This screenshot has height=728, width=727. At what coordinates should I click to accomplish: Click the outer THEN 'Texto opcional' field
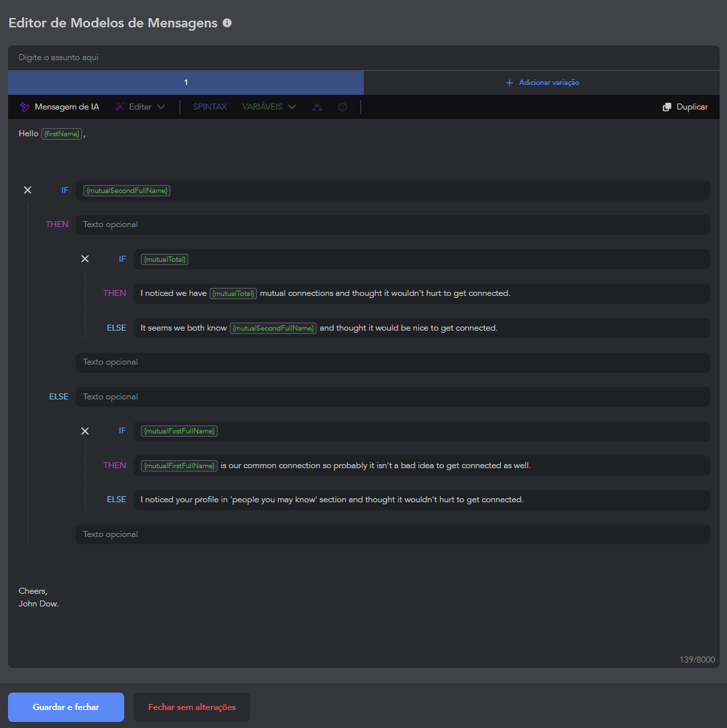point(393,224)
